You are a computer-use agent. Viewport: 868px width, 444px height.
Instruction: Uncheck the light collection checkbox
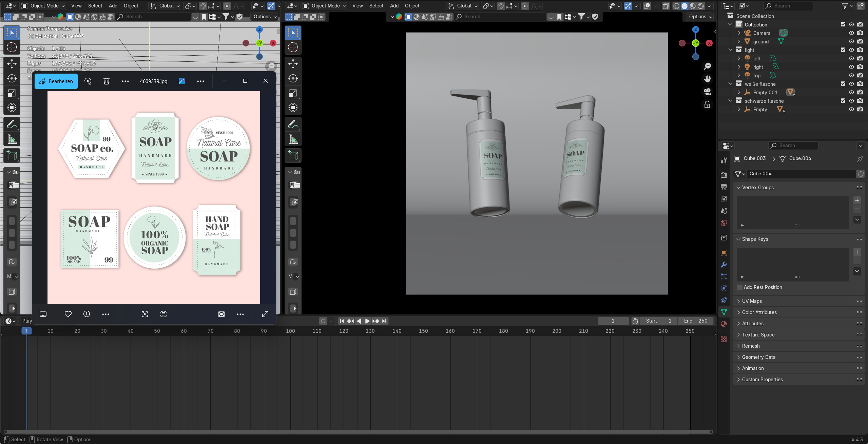click(x=843, y=50)
